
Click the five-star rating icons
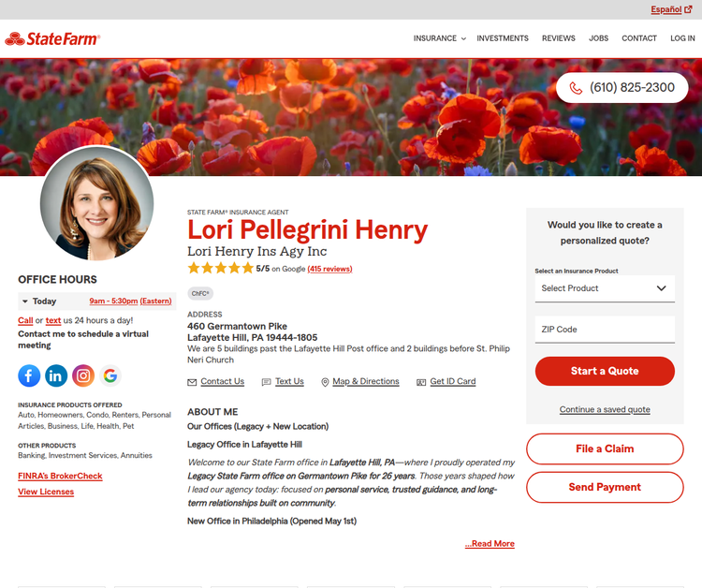tap(221, 268)
